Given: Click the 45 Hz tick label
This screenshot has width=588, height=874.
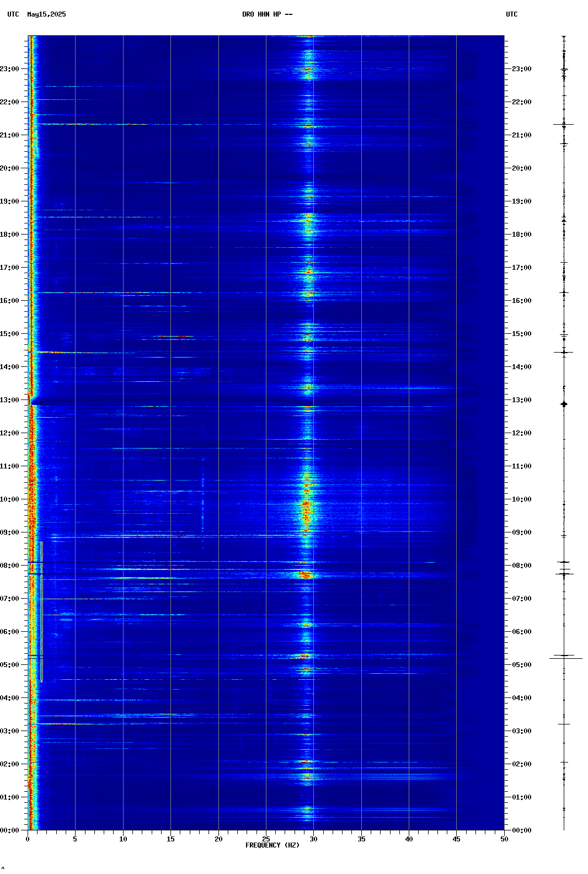Looking at the screenshot, I should coord(456,839).
